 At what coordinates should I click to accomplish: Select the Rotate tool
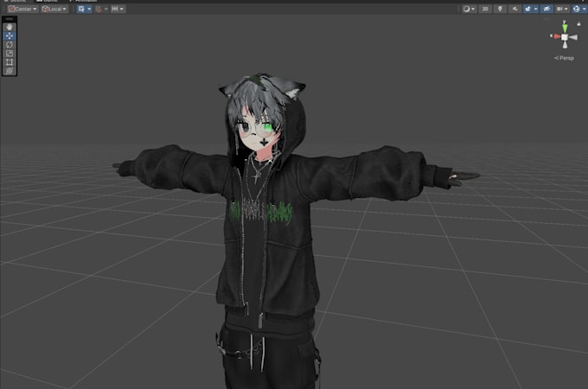(10, 45)
